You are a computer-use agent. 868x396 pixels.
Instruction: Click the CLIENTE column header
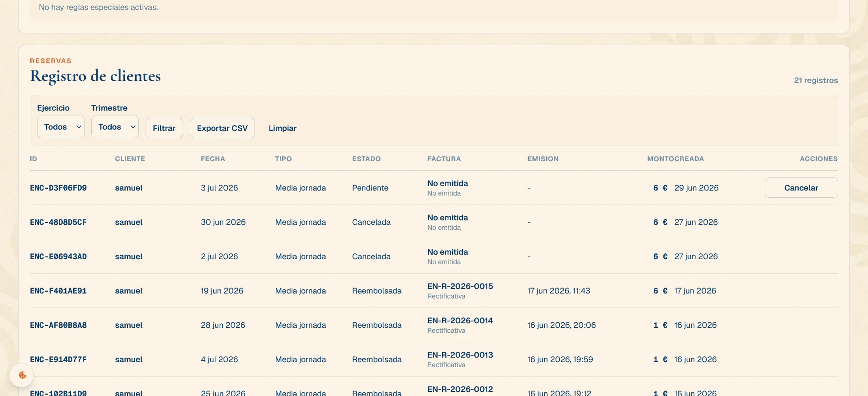click(130, 159)
